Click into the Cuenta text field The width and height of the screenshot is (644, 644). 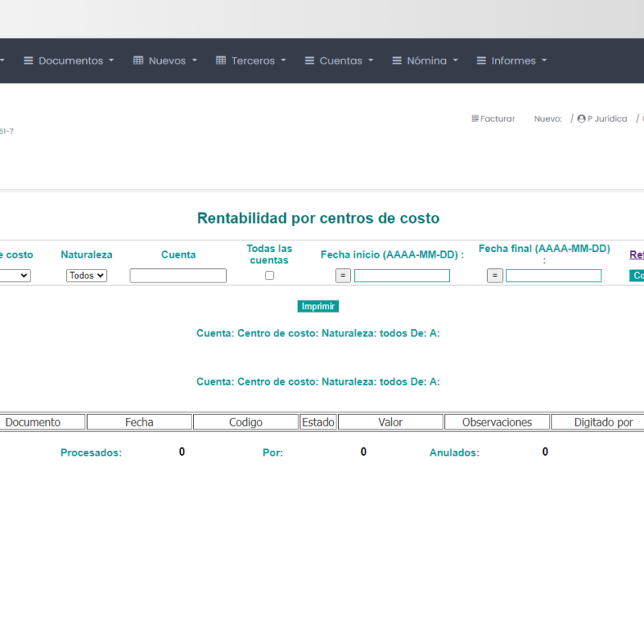point(178,275)
